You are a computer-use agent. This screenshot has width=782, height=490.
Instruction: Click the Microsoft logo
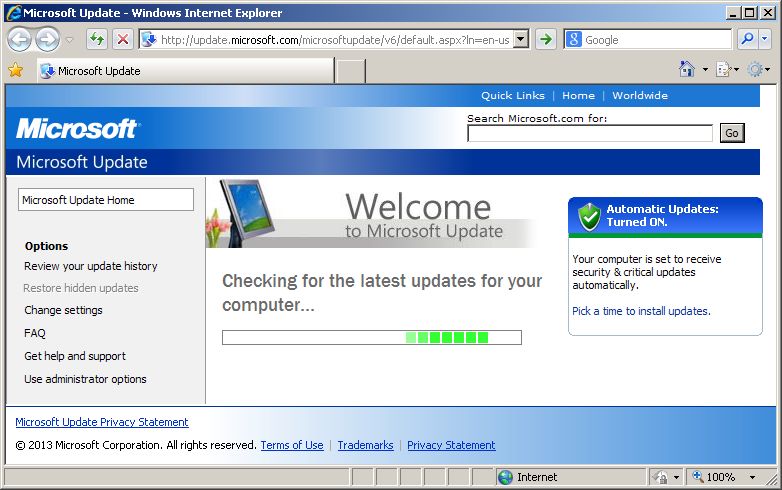coord(78,129)
